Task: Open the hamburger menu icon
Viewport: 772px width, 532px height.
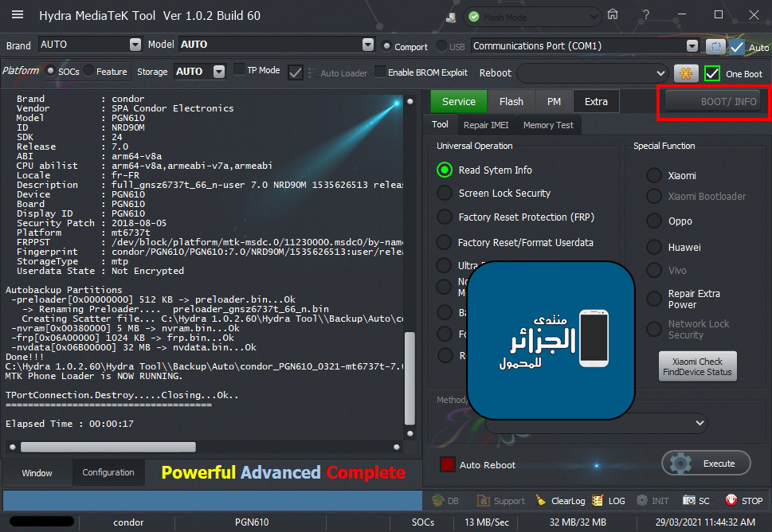Action: point(18,15)
